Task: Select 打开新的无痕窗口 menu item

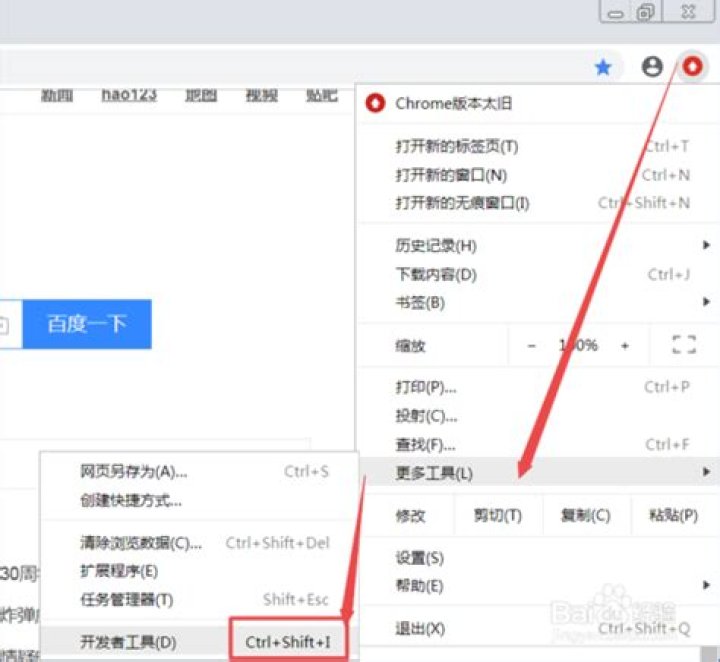Action: click(x=462, y=203)
